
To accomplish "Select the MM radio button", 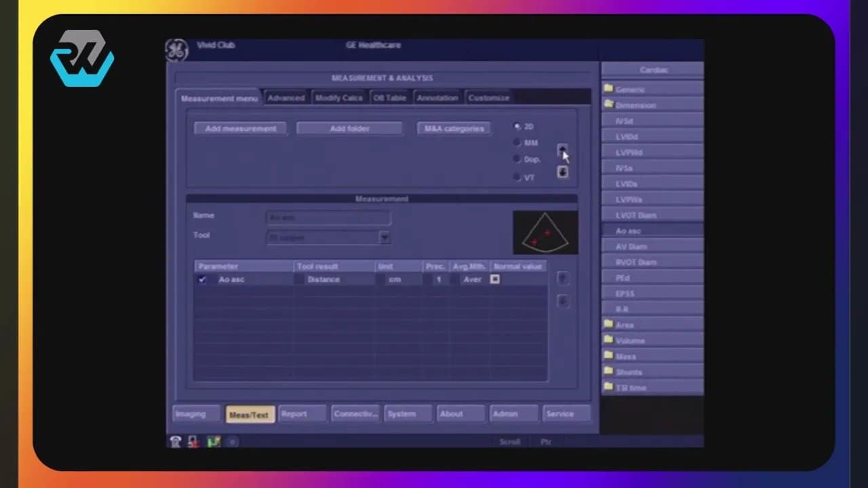I will pos(517,143).
